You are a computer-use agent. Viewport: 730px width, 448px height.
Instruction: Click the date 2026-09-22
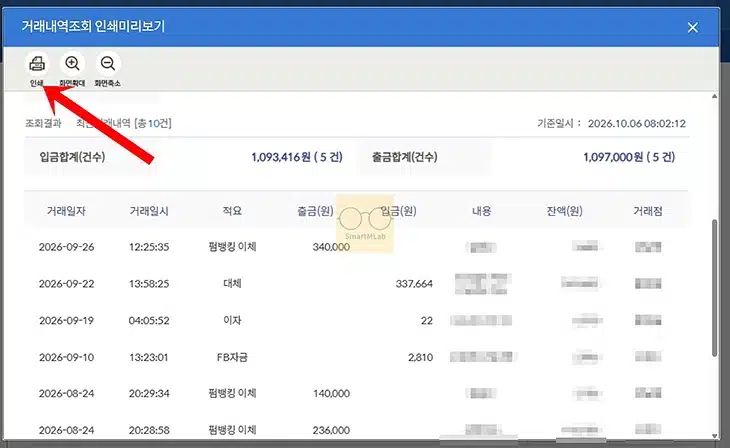click(x=67, y=284)
